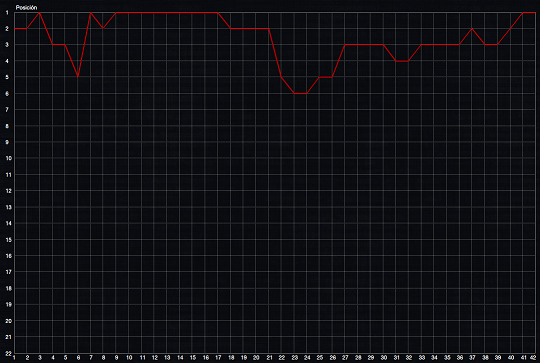Click the red line at matchday 17
540x363 pixels.
tap(218, 12)
